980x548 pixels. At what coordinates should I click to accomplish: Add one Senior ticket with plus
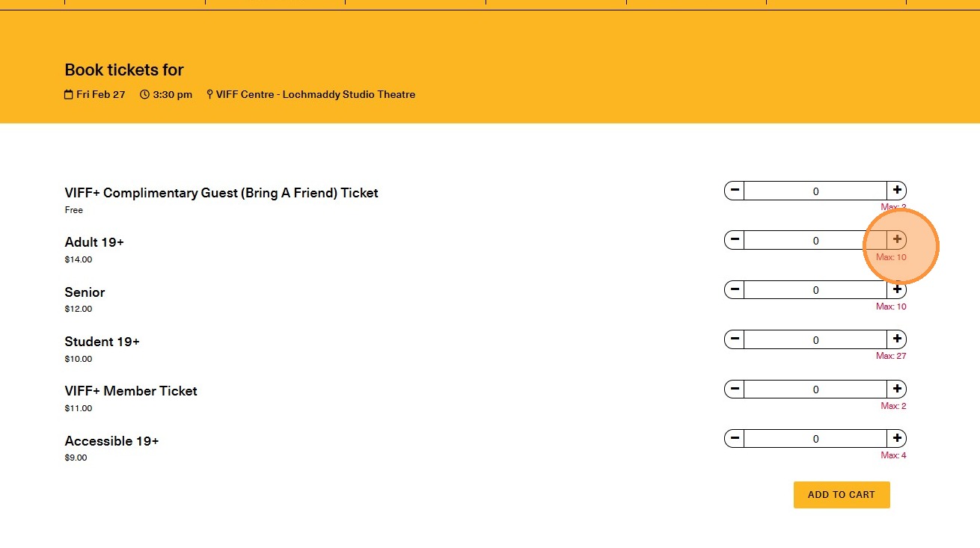coord(897,289)
